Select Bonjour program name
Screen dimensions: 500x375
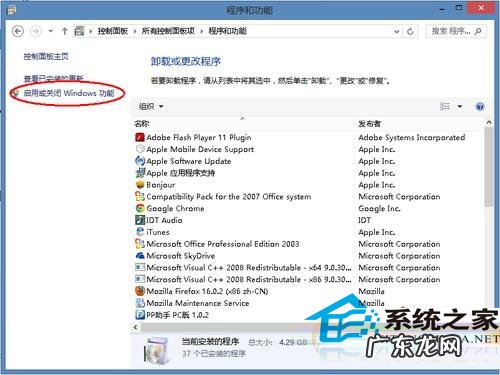(x=161, y=185)
